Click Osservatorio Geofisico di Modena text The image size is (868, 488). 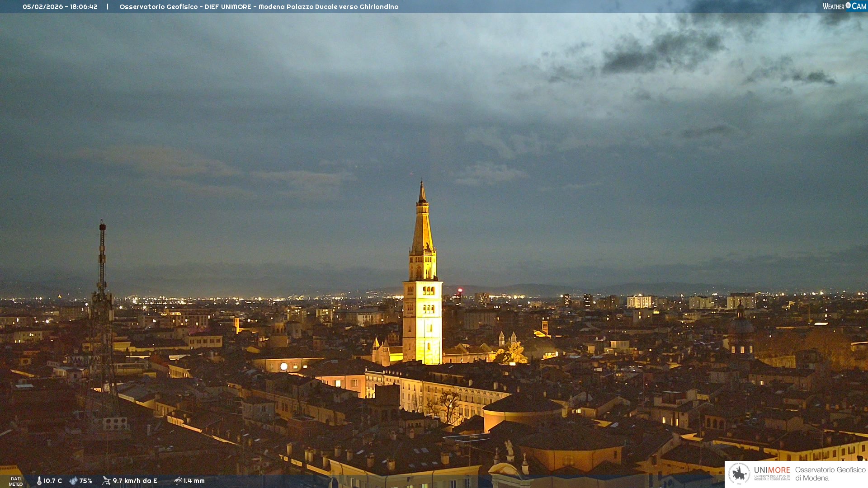[830, 474]
